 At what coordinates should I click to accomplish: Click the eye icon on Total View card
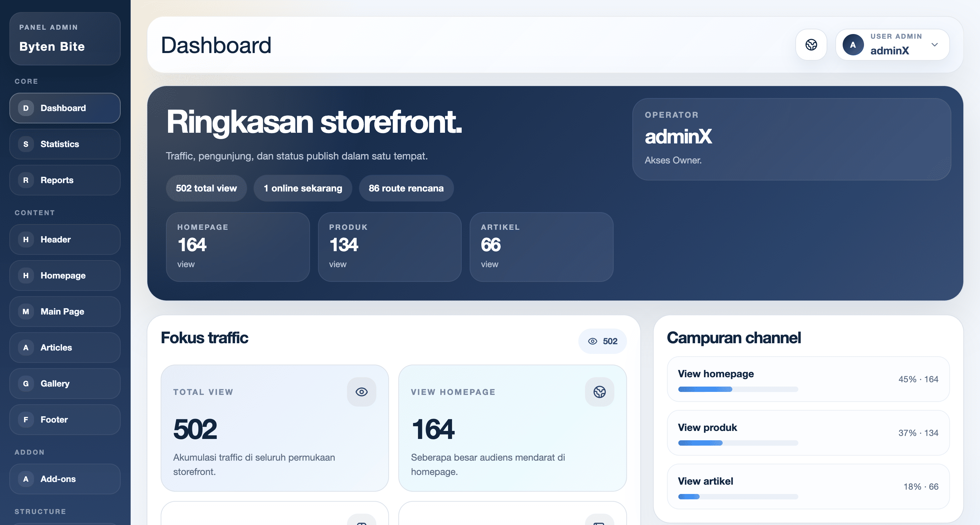pyautogui.click(x=361, y=392)
